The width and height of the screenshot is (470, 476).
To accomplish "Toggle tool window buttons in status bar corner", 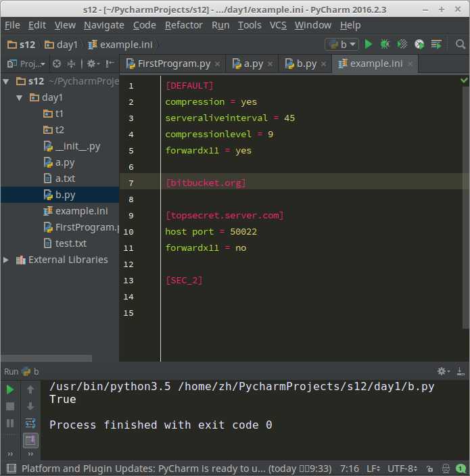I will (11, 469).
